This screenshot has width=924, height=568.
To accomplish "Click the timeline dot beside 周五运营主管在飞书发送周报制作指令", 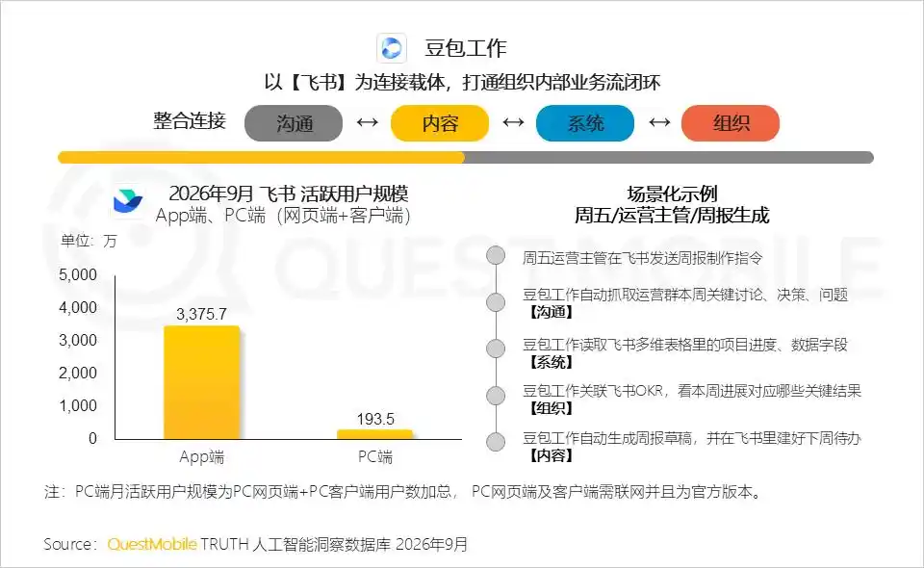I will tap(496, 255).
